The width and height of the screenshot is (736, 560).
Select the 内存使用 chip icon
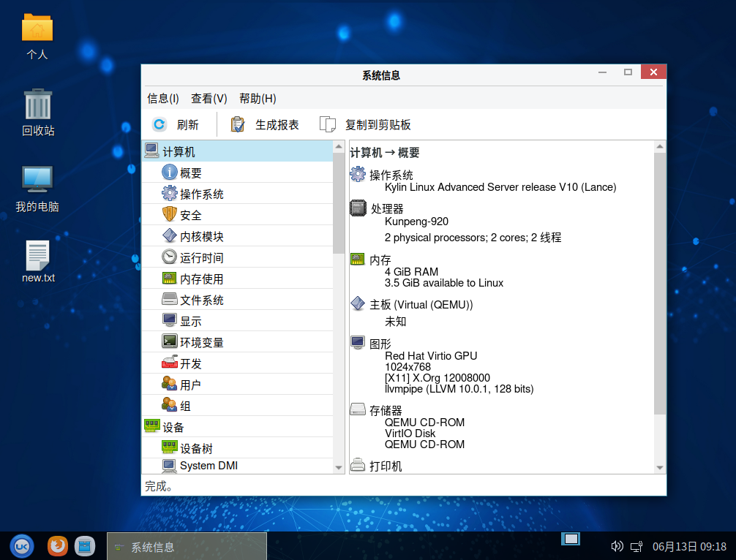click(170, 278)
